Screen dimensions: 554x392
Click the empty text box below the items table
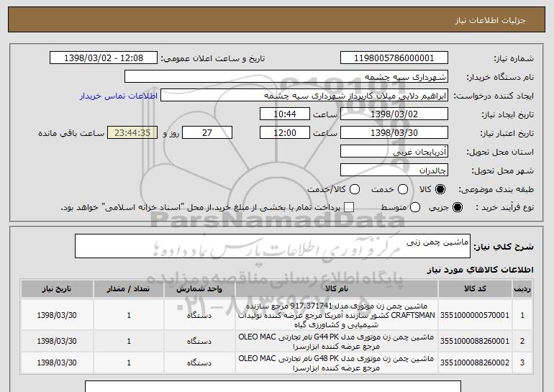click(273, 386)
